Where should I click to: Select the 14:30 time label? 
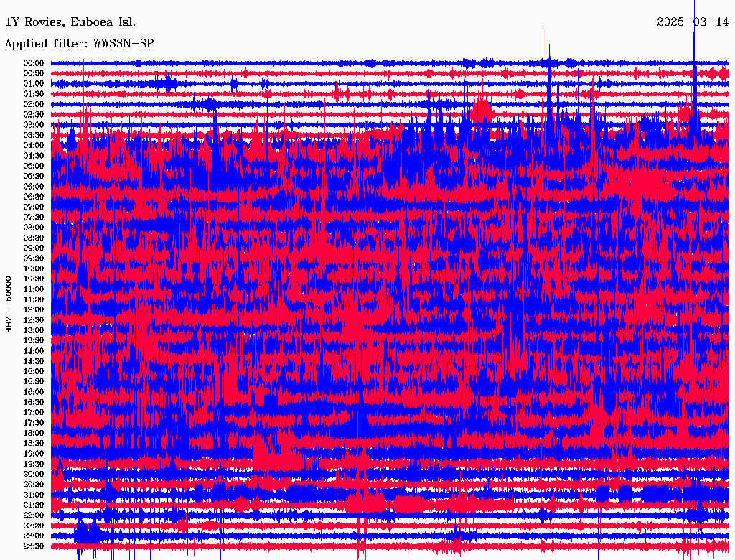point(33,362)
